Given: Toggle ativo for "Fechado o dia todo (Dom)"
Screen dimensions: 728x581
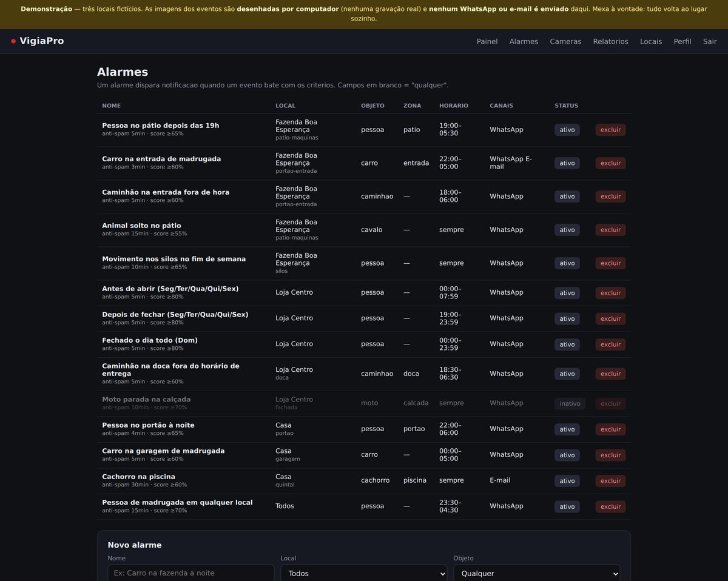Looking at the screenshot, I should [567, 344].
